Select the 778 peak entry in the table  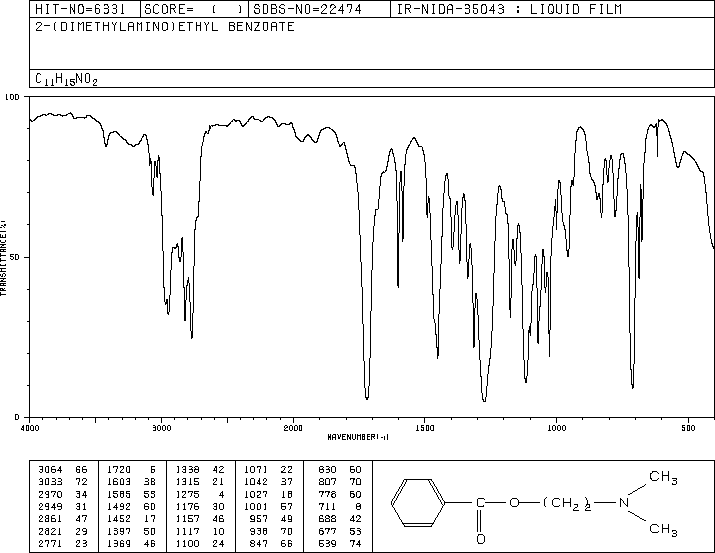coord(340,494)
